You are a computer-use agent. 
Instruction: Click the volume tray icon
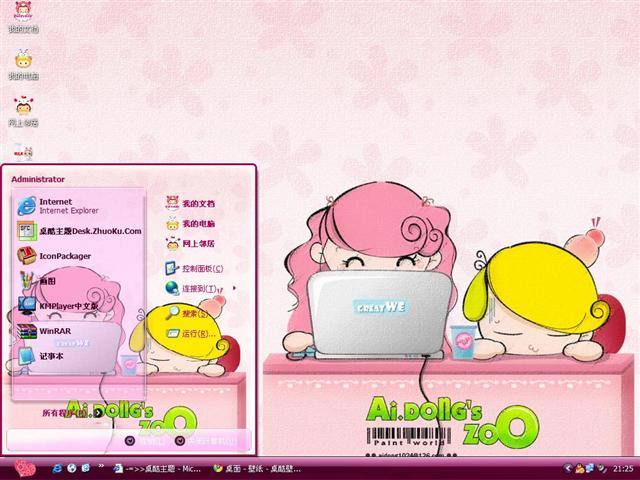pos(602,468)
